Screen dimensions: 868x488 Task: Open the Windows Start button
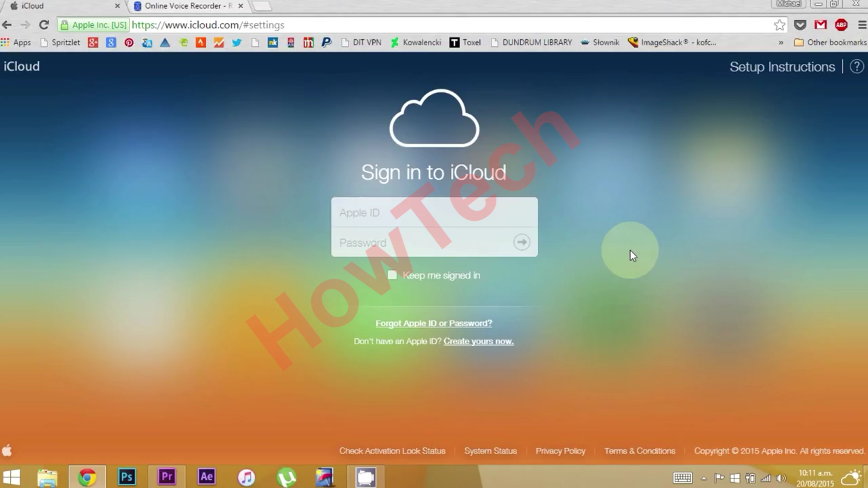(x=12, y=477)
